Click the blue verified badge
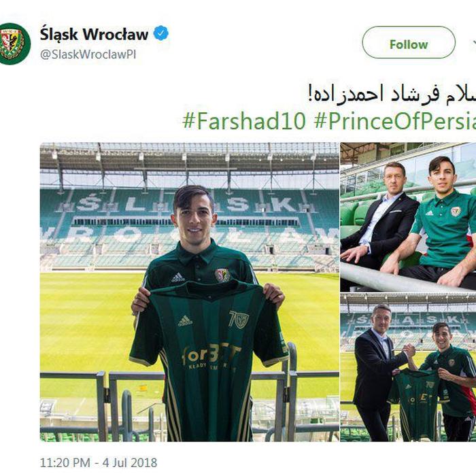476x476 pixels. pos(161,33)
